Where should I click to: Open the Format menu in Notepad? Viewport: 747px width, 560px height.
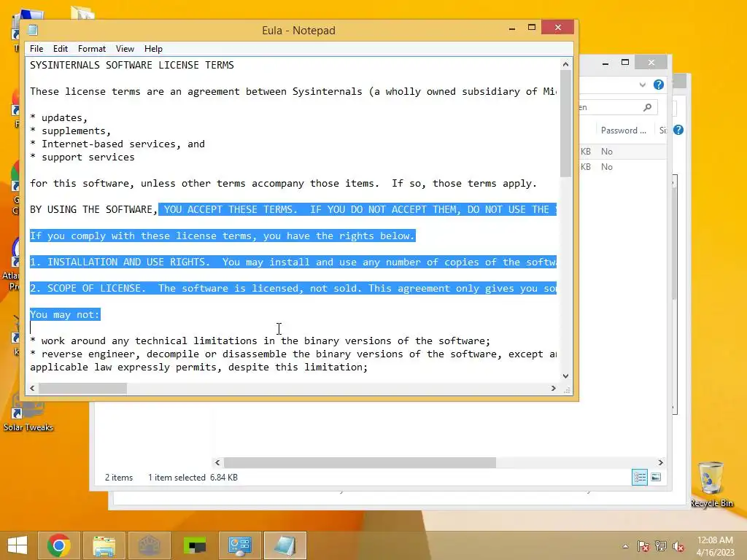tap(91, 49)
